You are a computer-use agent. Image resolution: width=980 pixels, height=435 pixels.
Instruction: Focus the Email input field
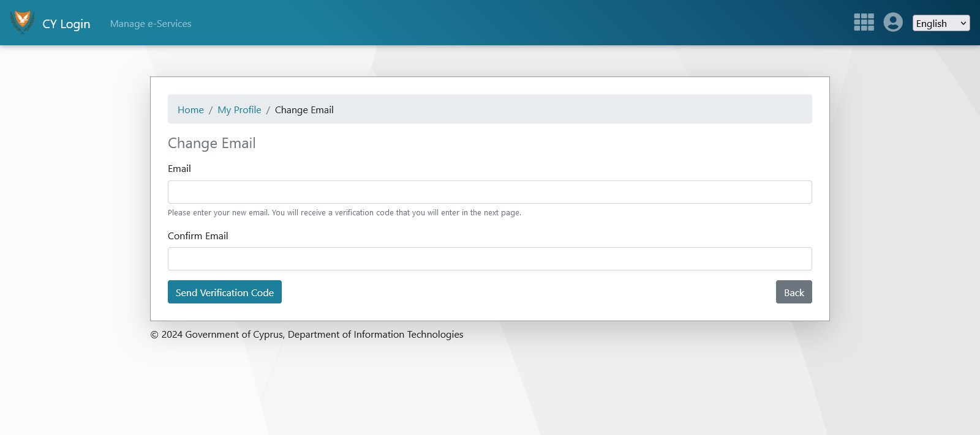pos(489,192)
